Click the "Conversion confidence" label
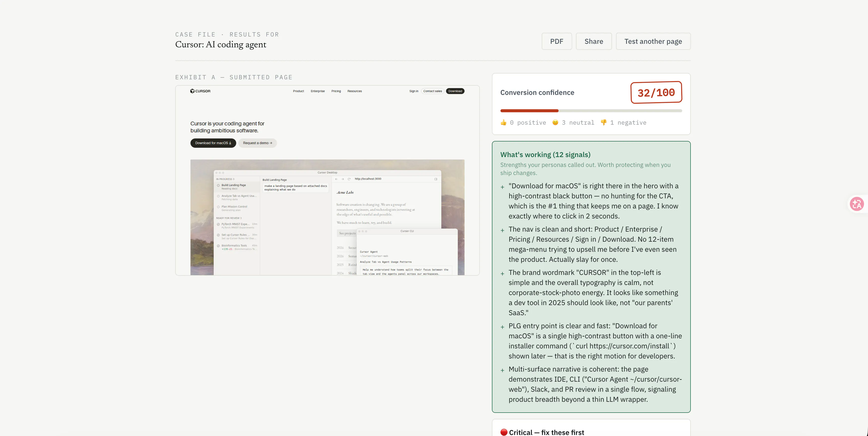Screen dimensions: 868x436 [x=537, y=93]
